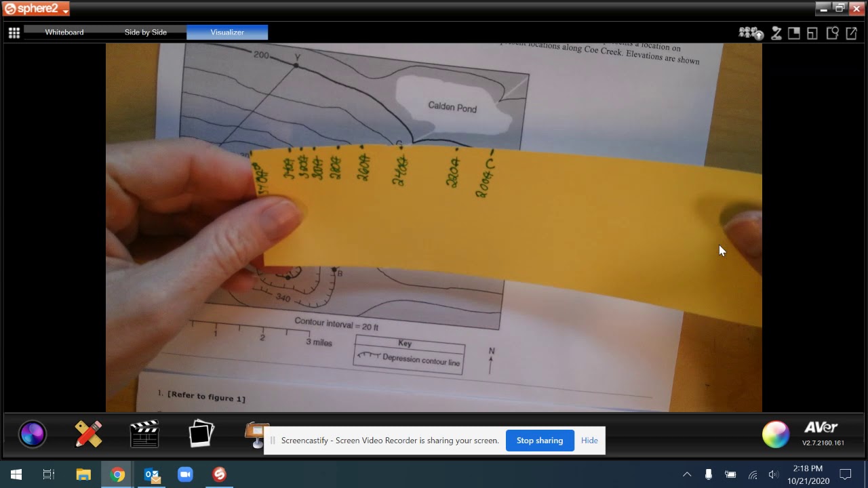This screenshot has width=868, height=488.
Task: Open Outlook from the taskbar
Action: [152, 474]
